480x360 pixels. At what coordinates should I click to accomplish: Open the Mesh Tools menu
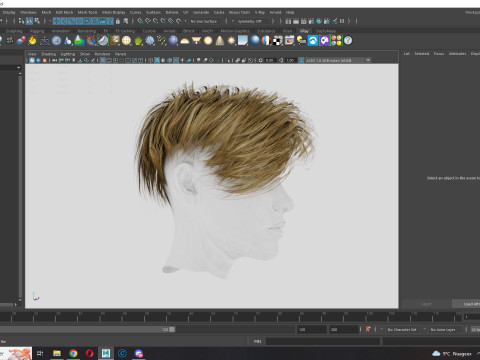pos(87,12)
